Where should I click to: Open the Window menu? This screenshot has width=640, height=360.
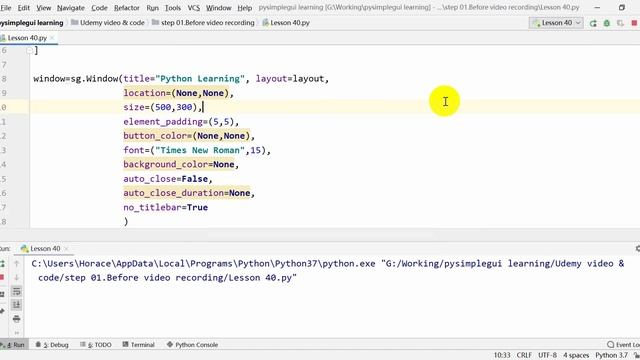tap(218, 8)
